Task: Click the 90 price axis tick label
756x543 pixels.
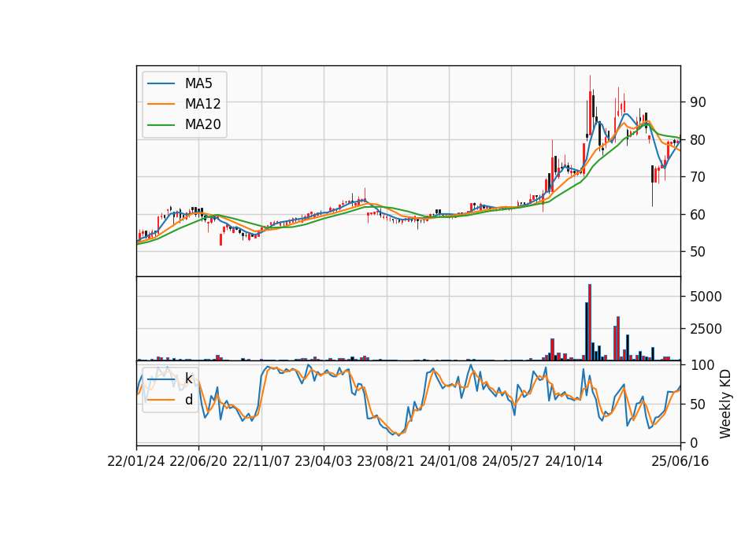Action: tap(699, 102)
